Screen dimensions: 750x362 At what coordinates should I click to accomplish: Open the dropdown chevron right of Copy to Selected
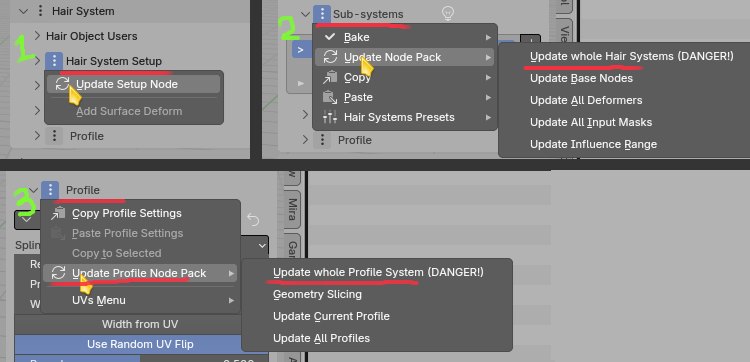(262, 246)
